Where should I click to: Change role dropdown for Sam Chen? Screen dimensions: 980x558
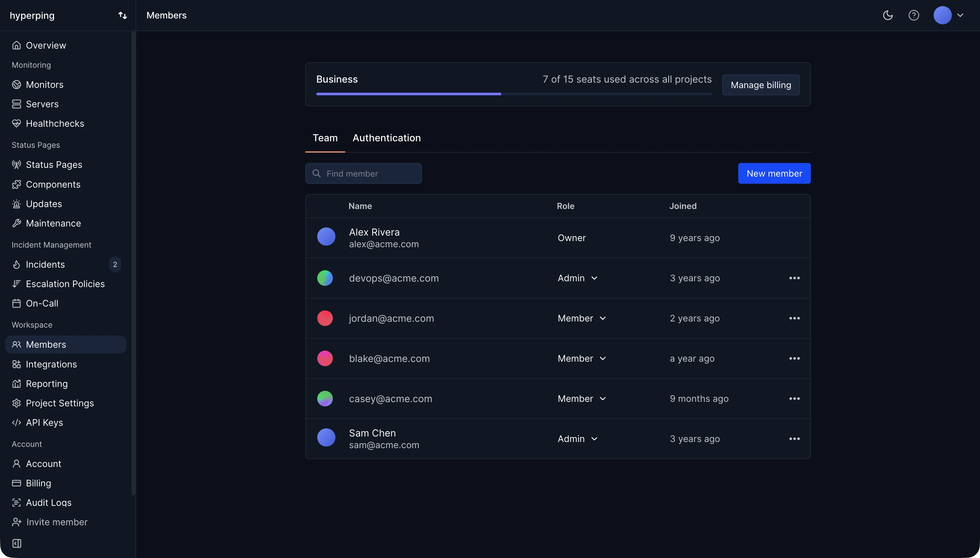click(x=577, y=439)
